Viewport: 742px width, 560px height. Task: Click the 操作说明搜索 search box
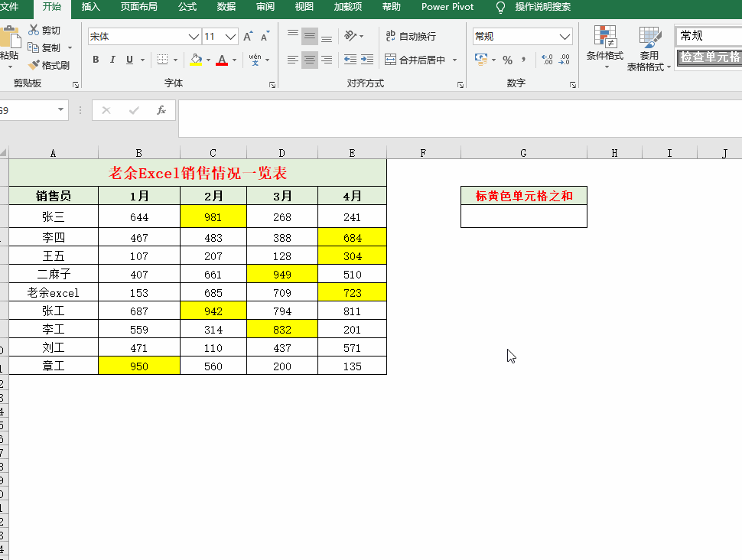[x=542, y=7]
